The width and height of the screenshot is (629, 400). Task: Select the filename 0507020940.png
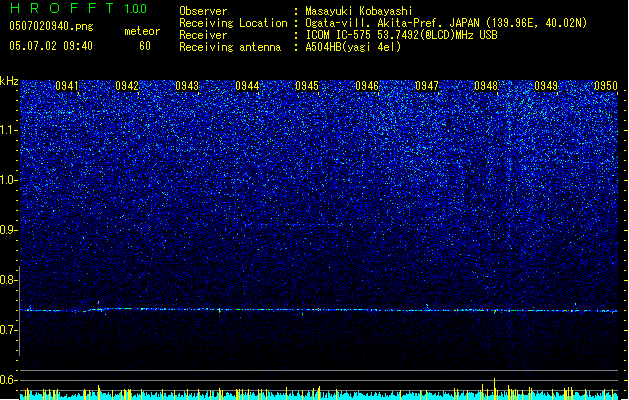coord(51,26)
